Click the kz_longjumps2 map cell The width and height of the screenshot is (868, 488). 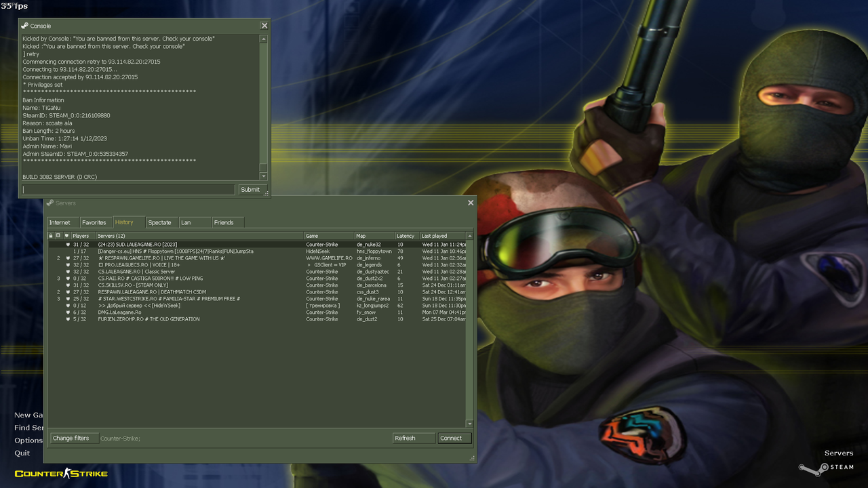pos(372,305)
